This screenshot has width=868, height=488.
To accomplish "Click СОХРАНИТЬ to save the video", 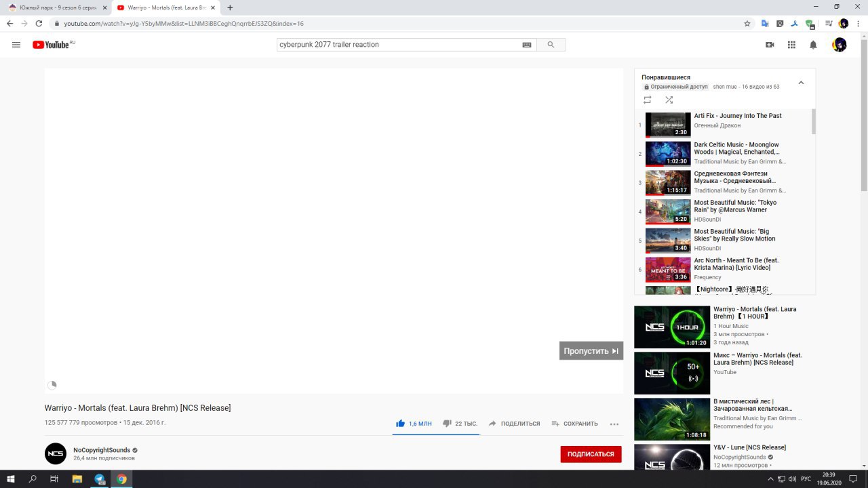I will click(574, 424).
